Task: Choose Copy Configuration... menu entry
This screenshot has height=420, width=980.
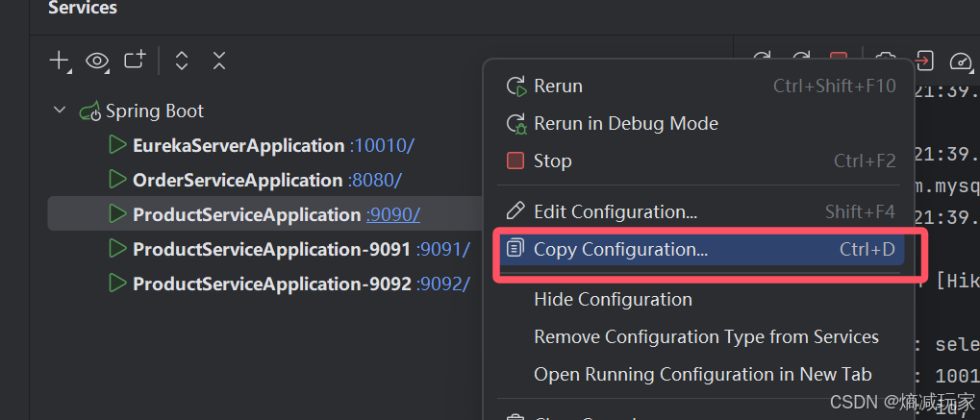Action: click(700, 249)
